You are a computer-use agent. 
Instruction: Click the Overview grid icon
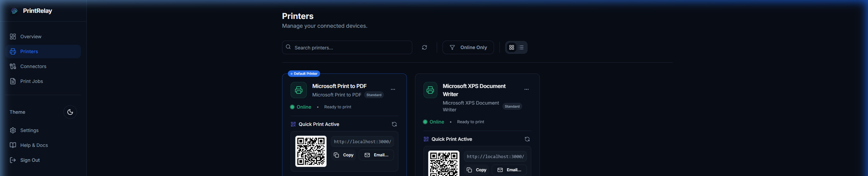tap(13, 37)
